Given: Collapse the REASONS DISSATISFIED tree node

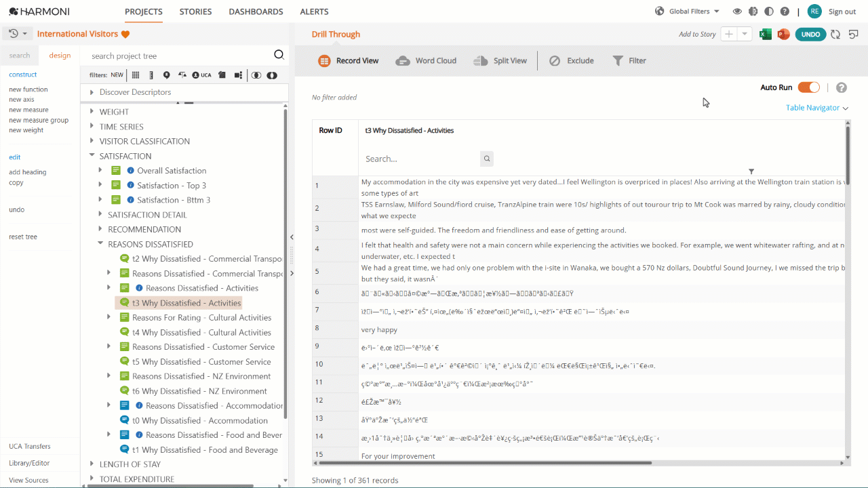Looking at the screenshot, I should click(100, 244).
